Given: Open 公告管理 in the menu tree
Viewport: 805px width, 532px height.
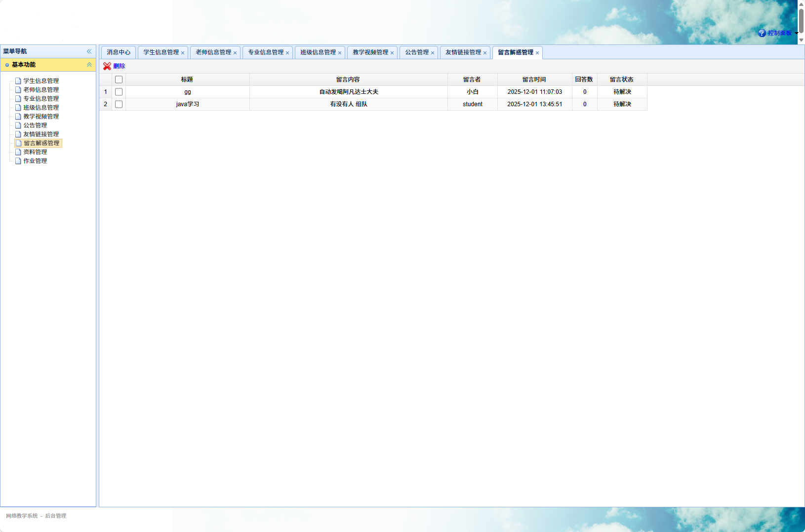Looking at the screenshot, I should click(35, 125).
